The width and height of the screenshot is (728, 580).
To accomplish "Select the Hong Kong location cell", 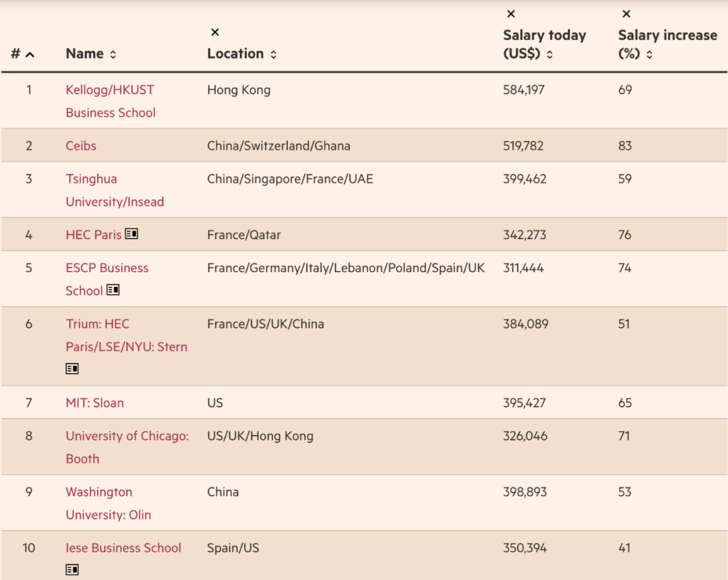I will click(x=239, y=90).
